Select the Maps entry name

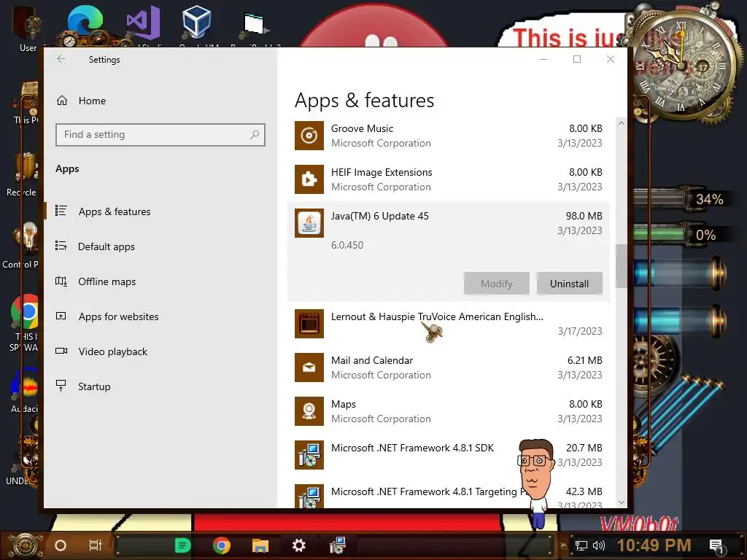point(344,404)
